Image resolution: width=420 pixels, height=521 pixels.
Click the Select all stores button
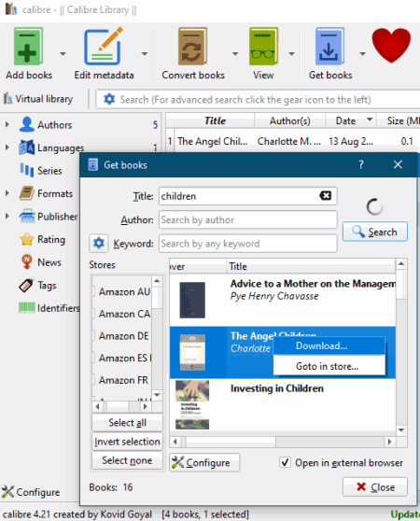[127, 423]
